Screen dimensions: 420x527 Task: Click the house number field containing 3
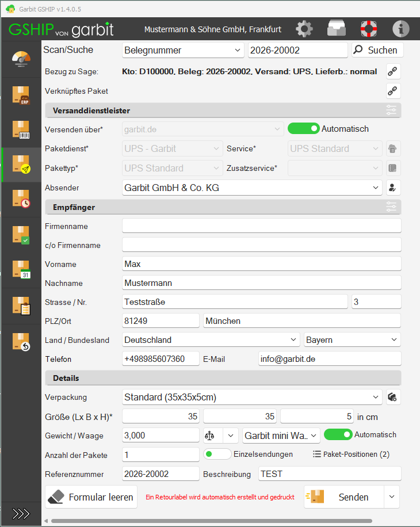coord(376,301)
